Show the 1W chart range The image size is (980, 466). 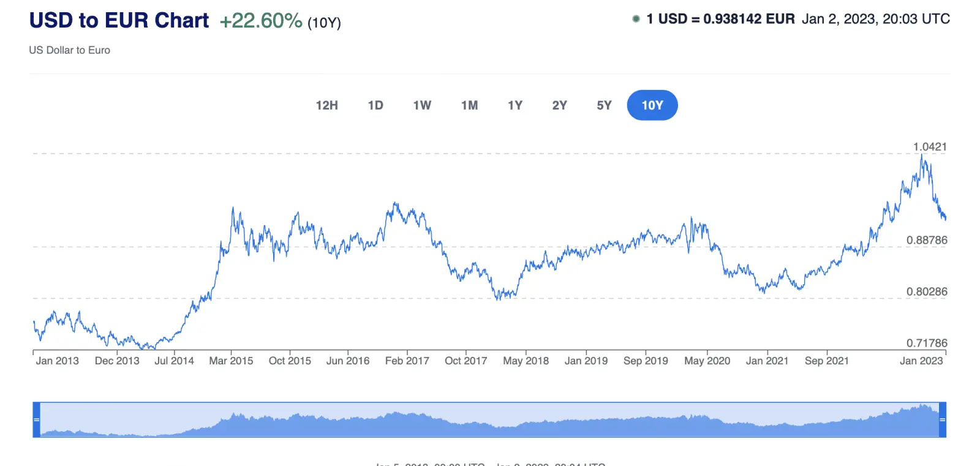click(422, 105)
